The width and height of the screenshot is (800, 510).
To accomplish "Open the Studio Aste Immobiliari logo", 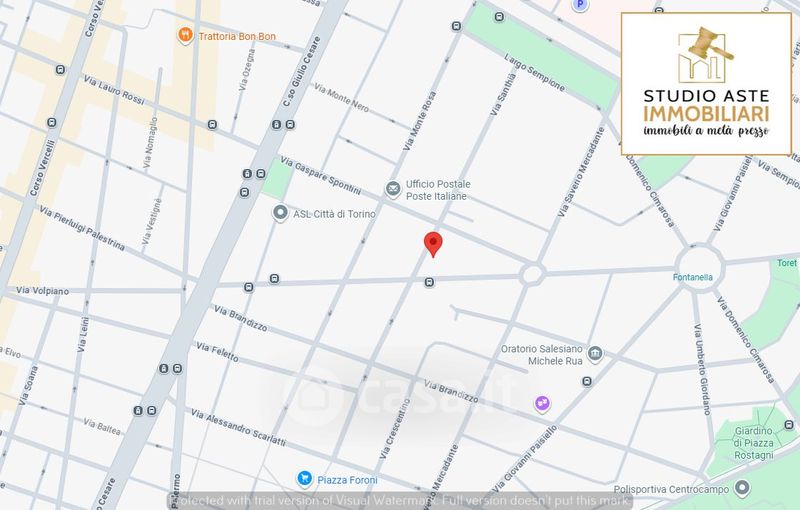I will [x=707, y=84].
